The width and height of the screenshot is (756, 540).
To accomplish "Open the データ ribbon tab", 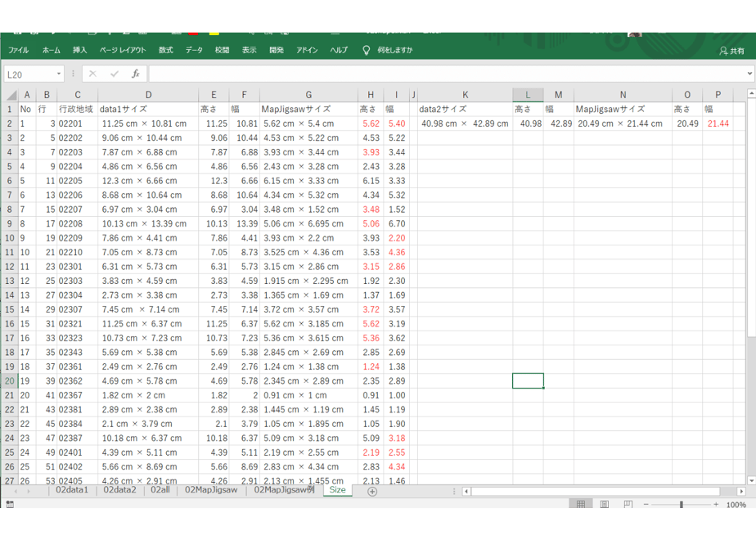I will coord(194,50).
